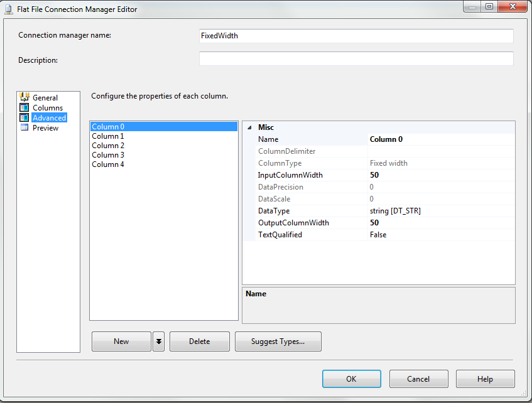This screenshot has width=532, height=403.
Task: Select the Advanced page icon
Action: pyautogui.click(x=26, y=117)
